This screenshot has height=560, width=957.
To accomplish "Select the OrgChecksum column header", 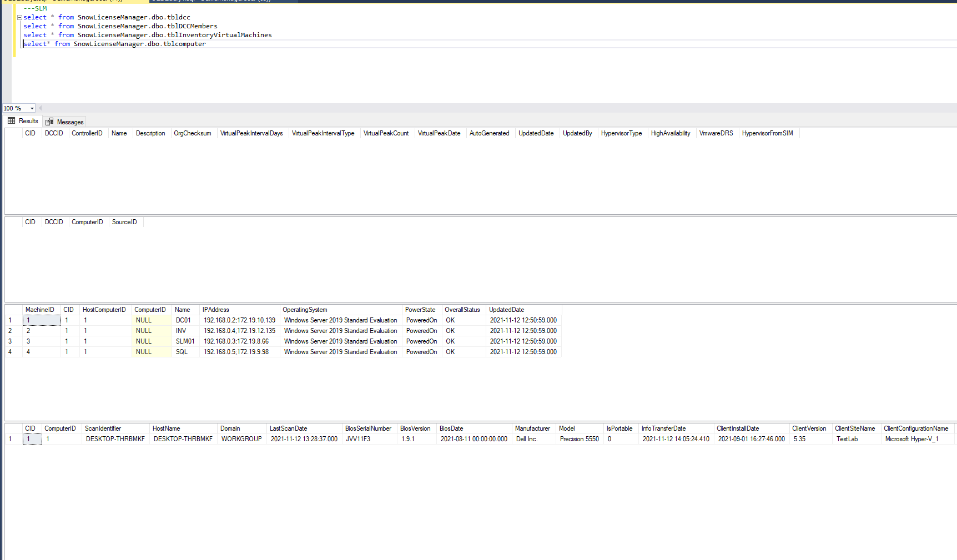I will coord(193,133).
